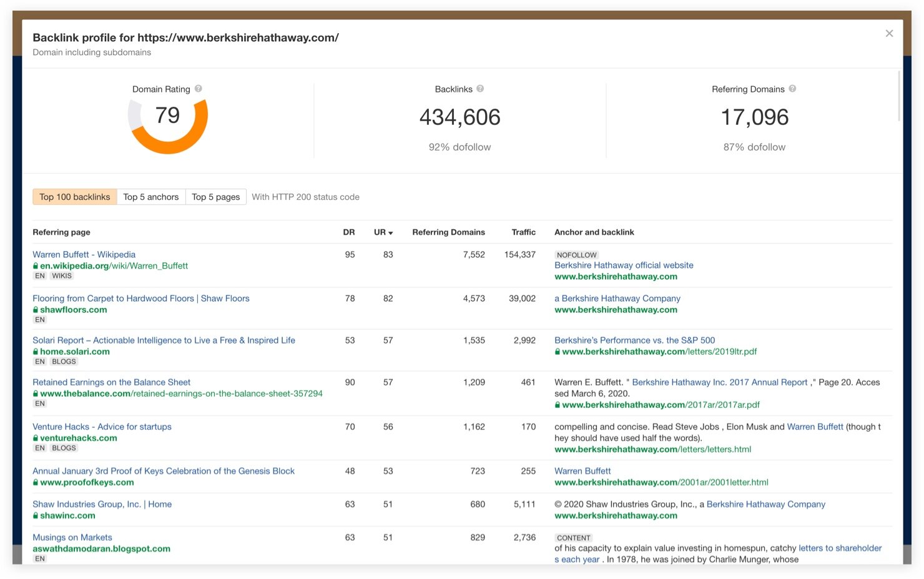Click the dialog's vertical scrollbar
Screen dimensions: 924x579
click(x=899, y=96)
